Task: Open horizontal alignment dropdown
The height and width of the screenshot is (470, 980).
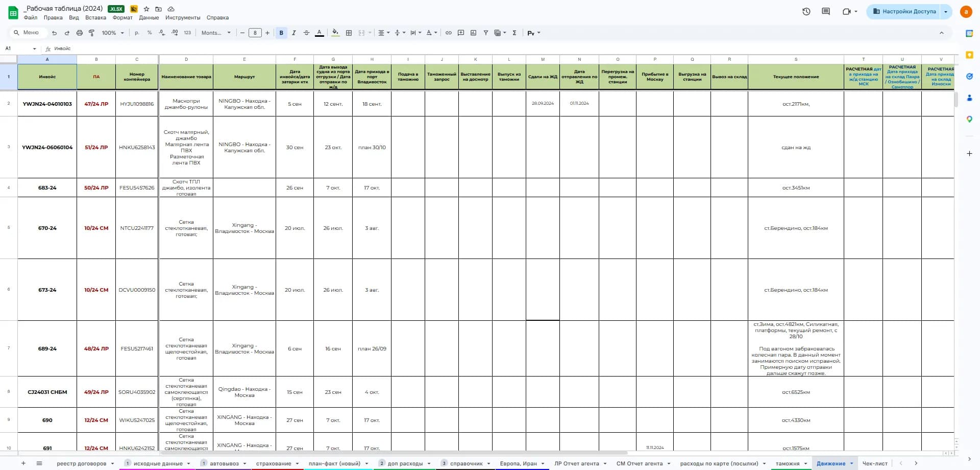Action: tap(384, 33)
